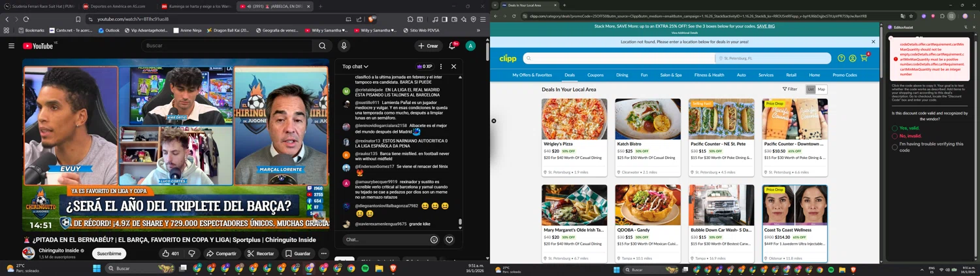The height and width of the screenshot is (276, 980).
Task: Show hidden bookmarks overflow chevron
Action: coord(478,30)
